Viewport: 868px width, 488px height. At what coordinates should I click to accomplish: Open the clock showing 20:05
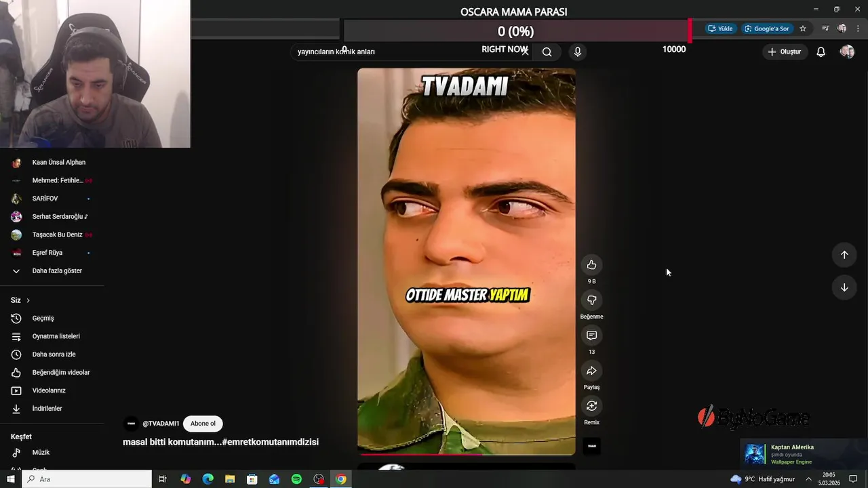coord(829,479)
